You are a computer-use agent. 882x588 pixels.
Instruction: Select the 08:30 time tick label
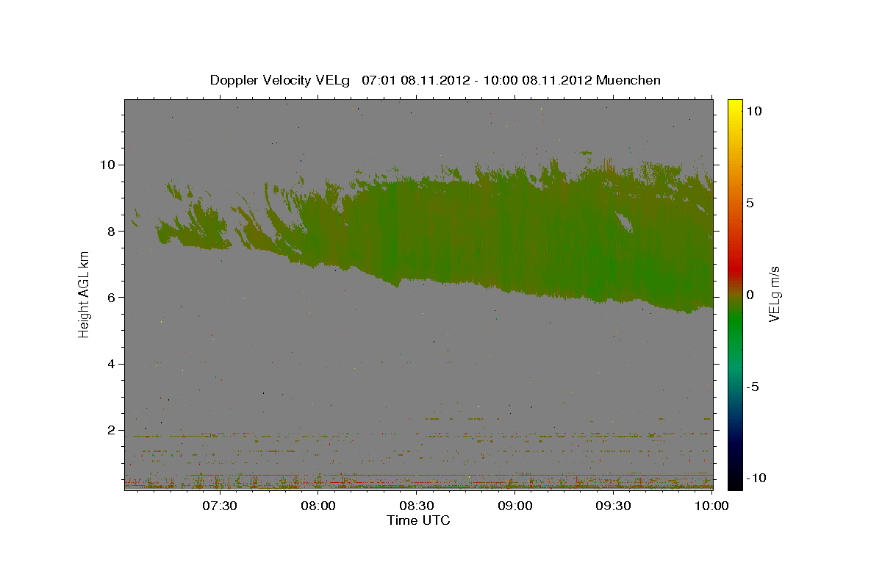tap(416, 506)
